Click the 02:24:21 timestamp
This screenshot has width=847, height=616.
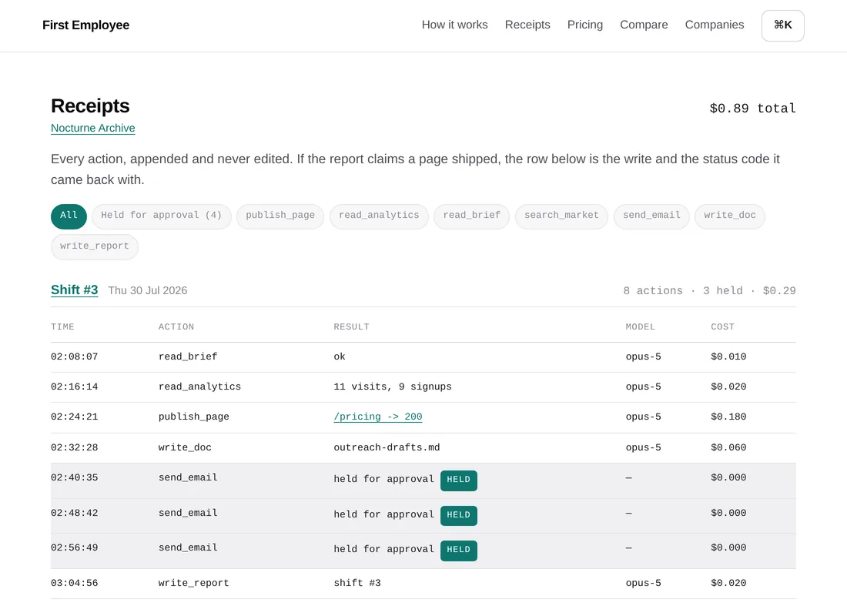click(x=75, y=417)
